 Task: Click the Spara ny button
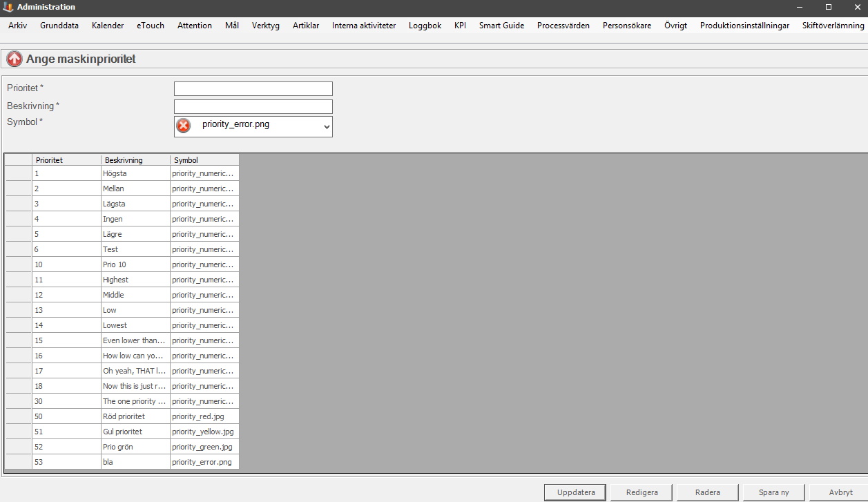[773, 492]
